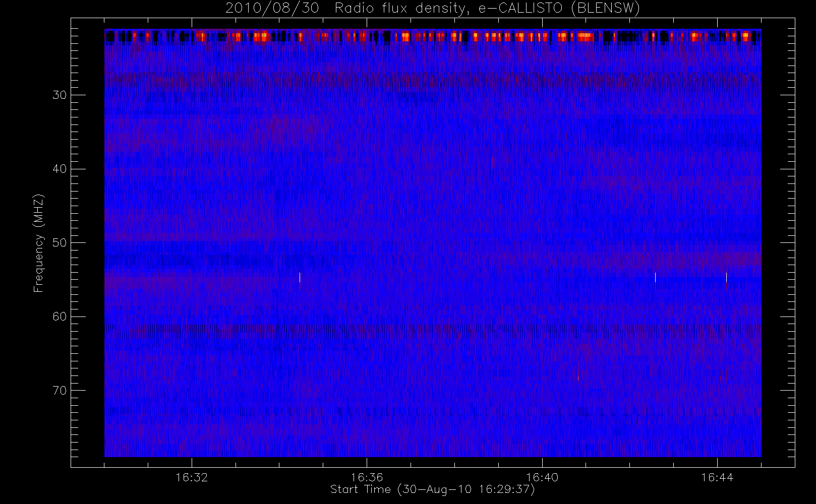Viewport: 816px width, 504px height.
Task: Click the 16:36 time tick label
Action: click(x=367, y=477)
